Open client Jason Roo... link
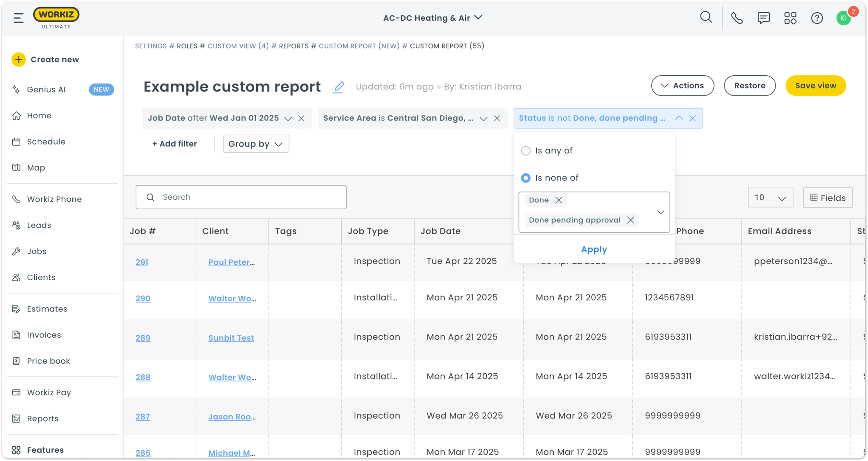 point(232,416)
